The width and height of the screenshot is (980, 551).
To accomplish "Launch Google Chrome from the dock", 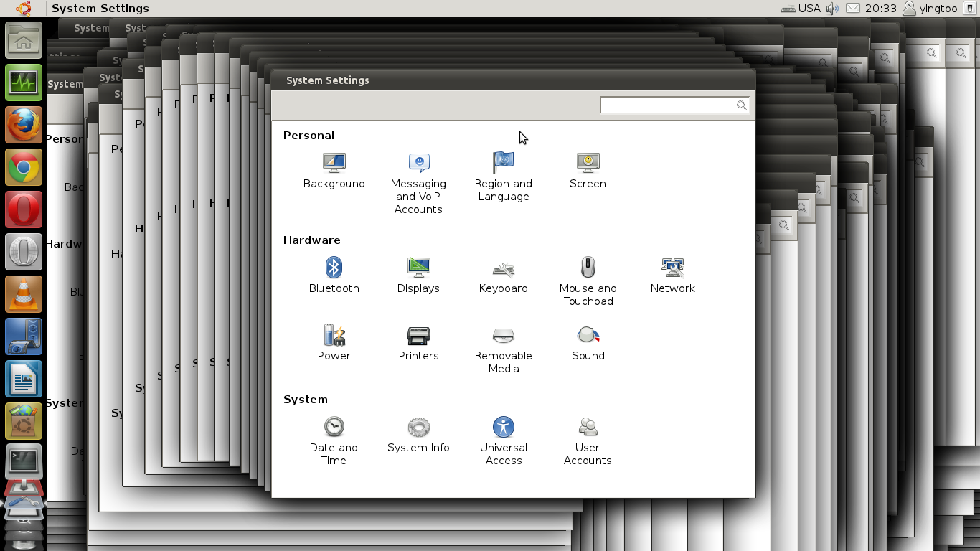I will tap(24, 167).
